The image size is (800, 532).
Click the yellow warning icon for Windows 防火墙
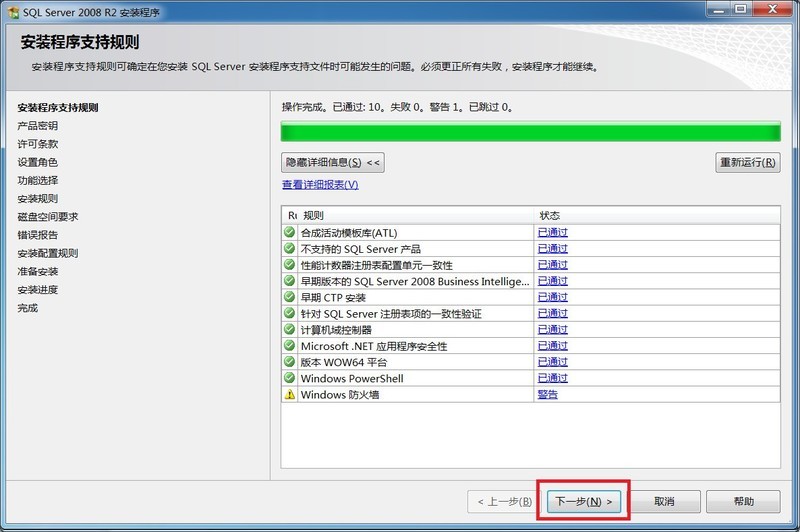point(290,395)
